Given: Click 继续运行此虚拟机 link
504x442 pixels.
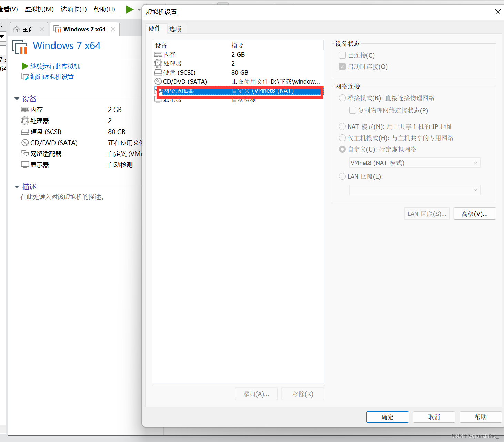Looking at the screenshot, I should pos(55,66).
